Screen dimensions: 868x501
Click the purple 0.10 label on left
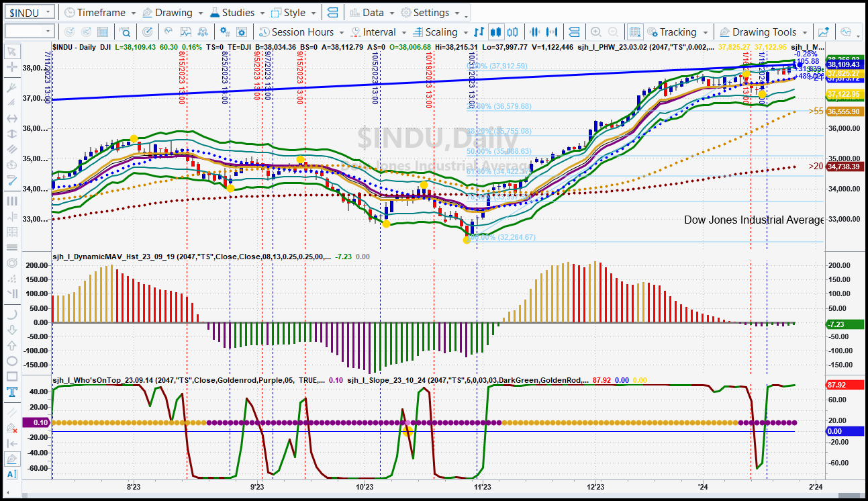point(35,422)
